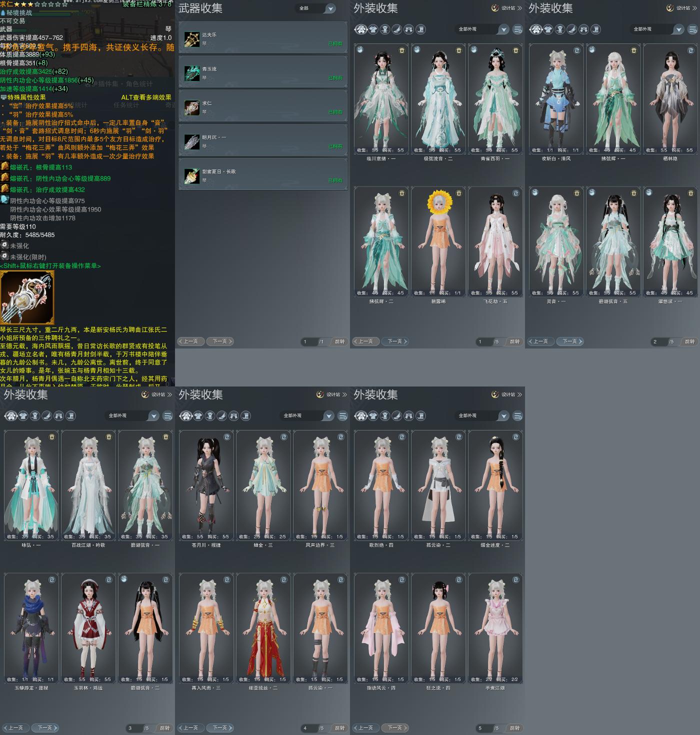Click 下一页 in page 4 outfit panel
Image resolution: width=700 pixels, height=735 pixels.
pyautogui.click(x=220, y=728)
